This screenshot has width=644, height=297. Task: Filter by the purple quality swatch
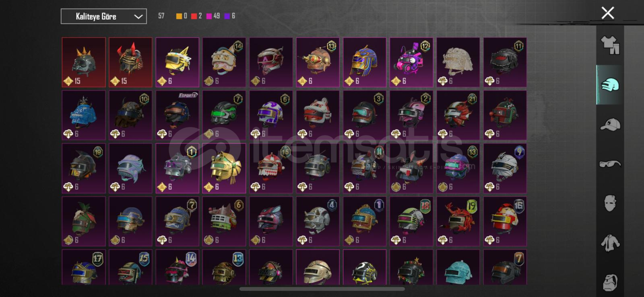[227, 16]
